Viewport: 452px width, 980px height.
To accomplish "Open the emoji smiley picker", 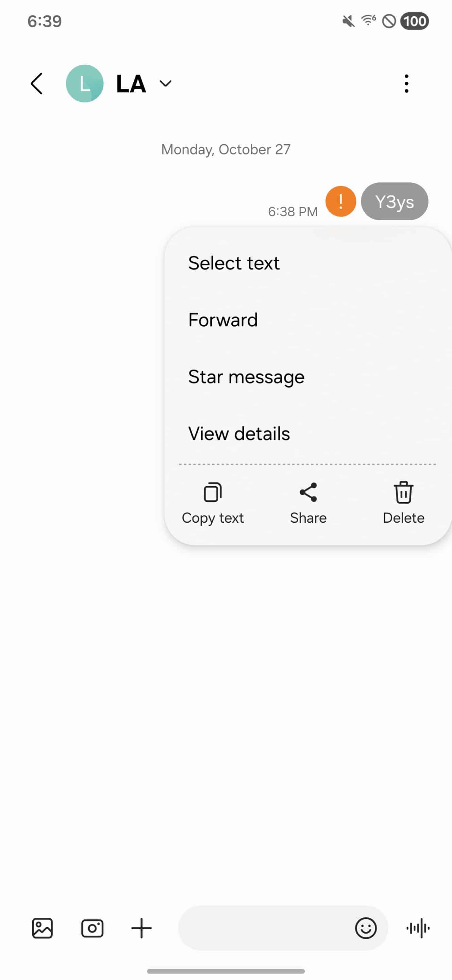I will click(x=366, y=928).
